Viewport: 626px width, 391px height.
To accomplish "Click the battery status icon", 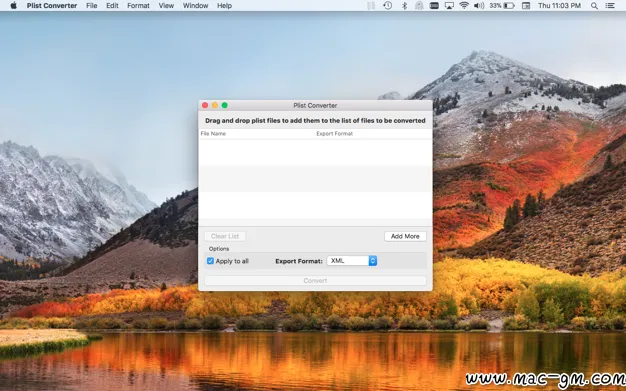I will (x=509, y=6).
